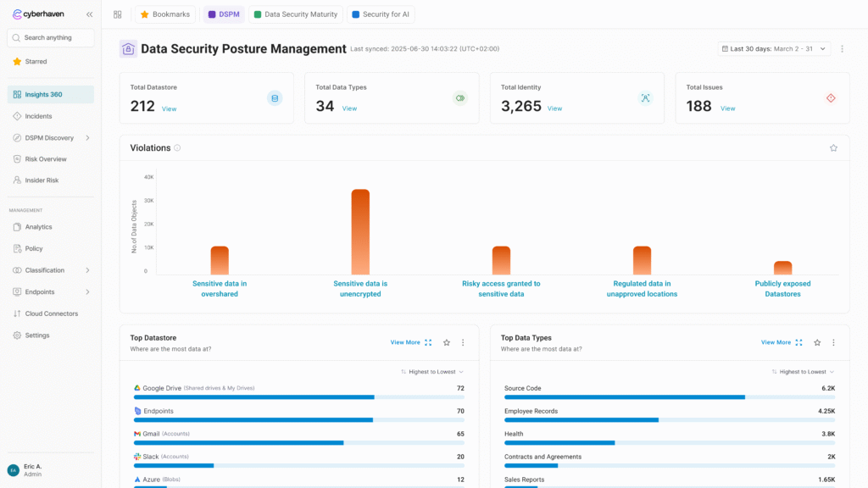
Task: Change Top Datastore sort Highest to Lowest
Action: (432, 372)
